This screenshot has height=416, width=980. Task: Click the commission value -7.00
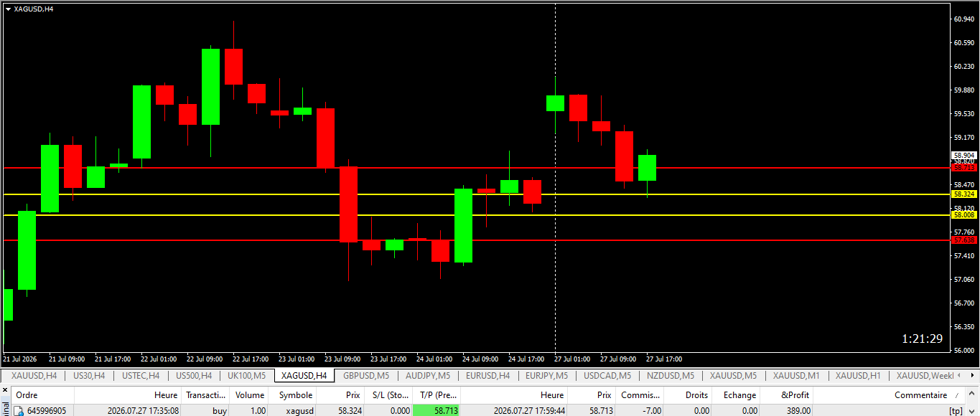point(651,411)
